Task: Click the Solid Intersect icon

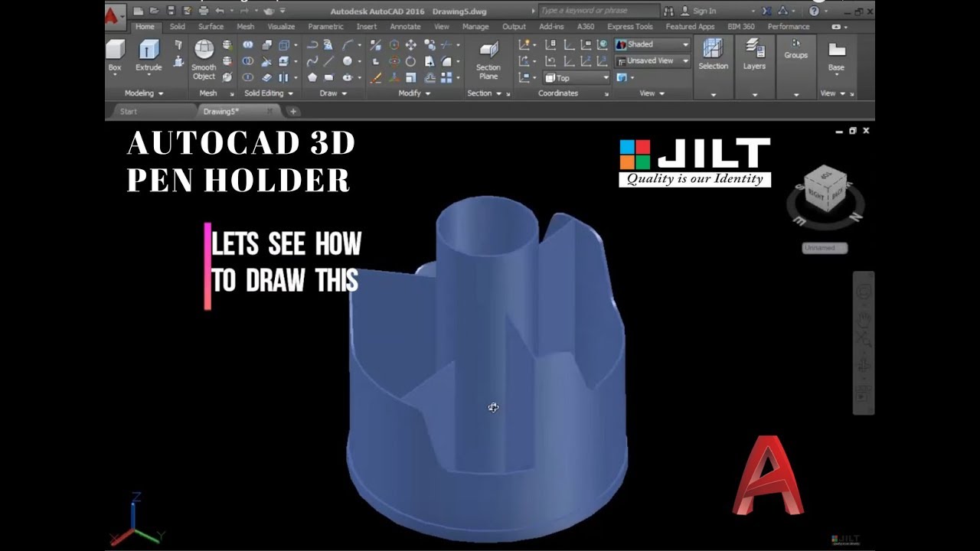Action: 248,77
